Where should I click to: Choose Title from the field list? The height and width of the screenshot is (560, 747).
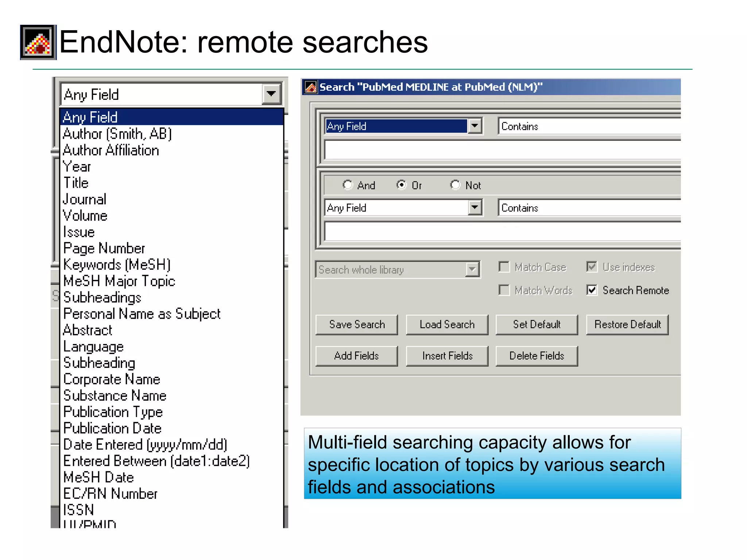tap(171, 183)
